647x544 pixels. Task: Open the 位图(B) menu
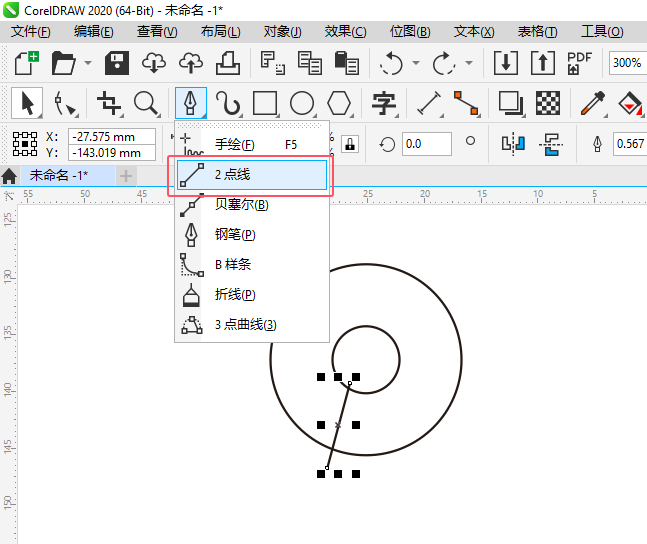(x=410, y=32)
